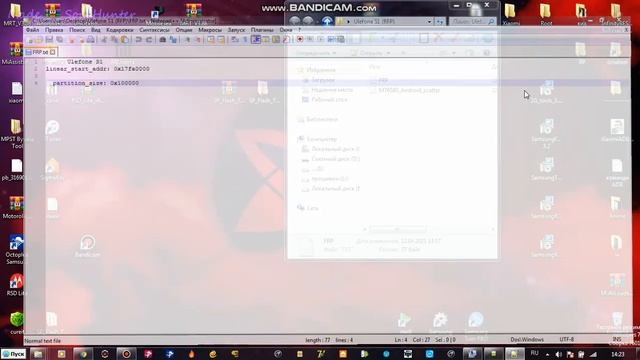The image size is (640, 360).
Task: Click the Print toolbar icon
Action: 91,40
